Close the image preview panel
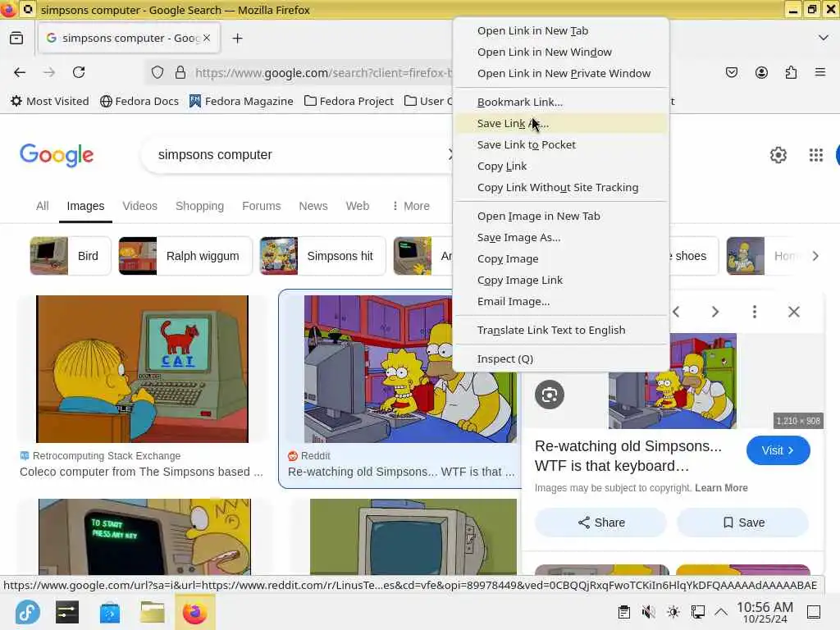Image resolution: width=840 pixels, height=630 pixels. (794, 312)
